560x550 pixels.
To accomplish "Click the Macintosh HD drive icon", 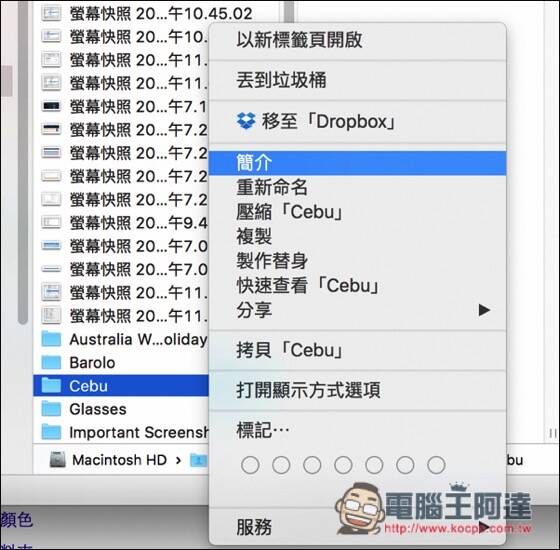I will tap(58, 460).
